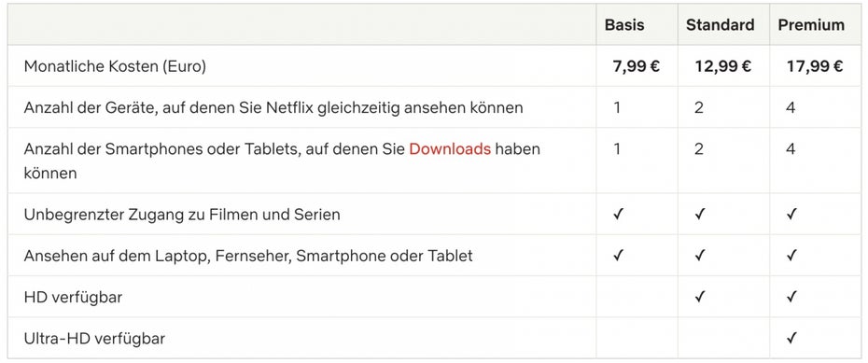Click Basis checkmark for Unbegrenzter Zugang

point(618,214)
